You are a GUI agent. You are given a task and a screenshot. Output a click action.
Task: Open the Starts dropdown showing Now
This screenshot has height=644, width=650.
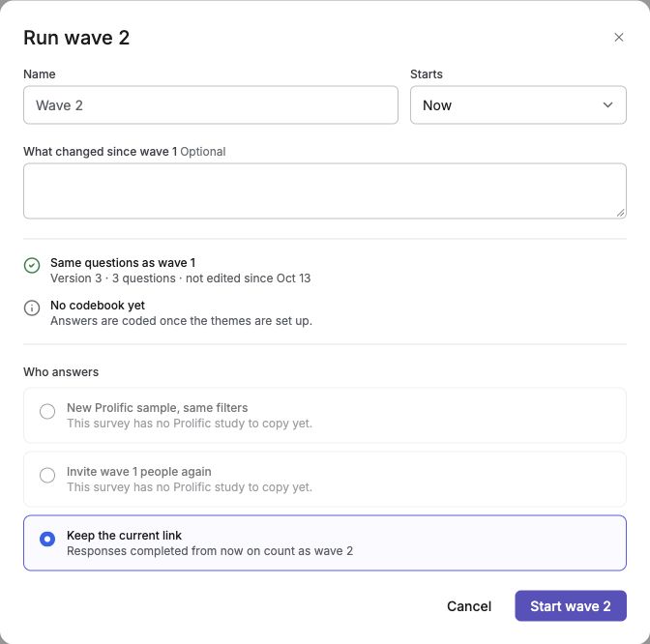[x=518, y=104]
